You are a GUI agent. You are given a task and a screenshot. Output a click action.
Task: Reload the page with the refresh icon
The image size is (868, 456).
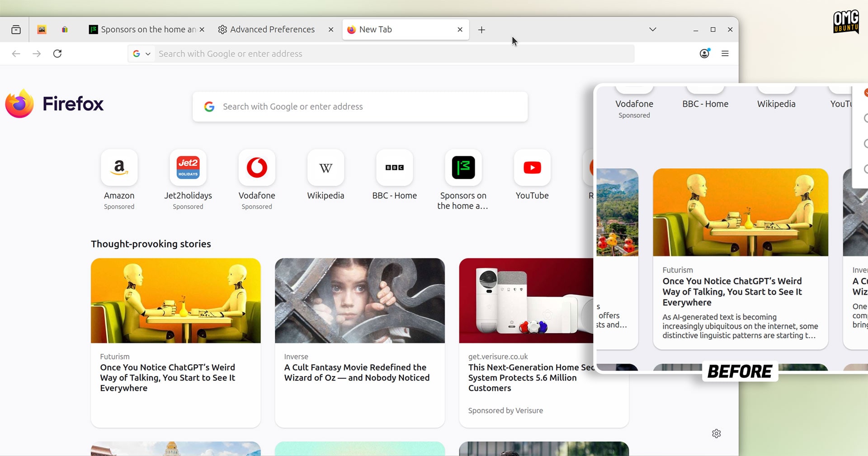click(57, 54)
